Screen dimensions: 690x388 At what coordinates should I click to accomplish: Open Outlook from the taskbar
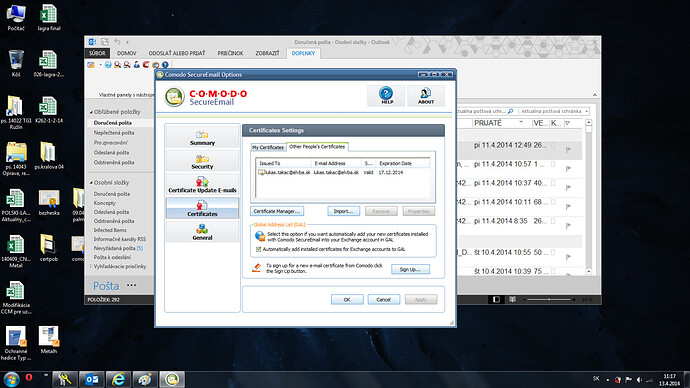(x=92, y=379)
